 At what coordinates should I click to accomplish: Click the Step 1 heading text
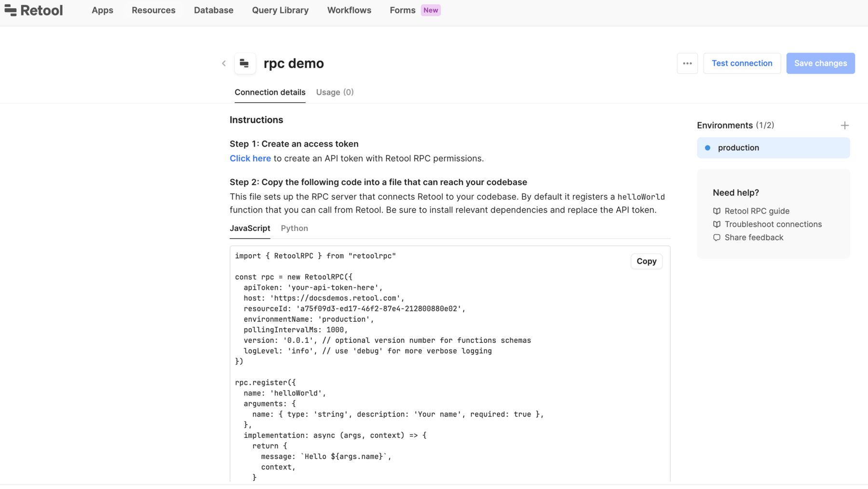click(294, 144)
